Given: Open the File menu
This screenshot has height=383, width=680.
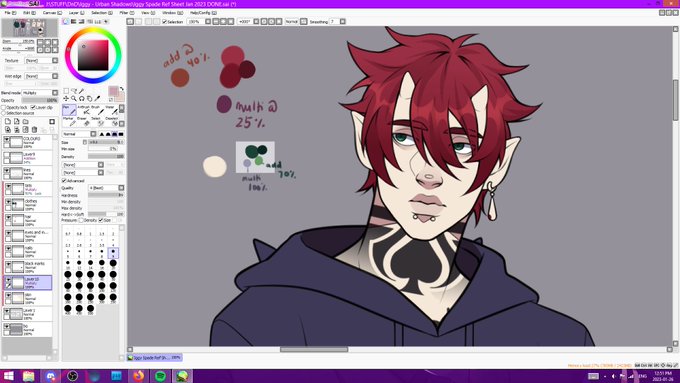Looking at the screenshot, I should pos(10,13).
